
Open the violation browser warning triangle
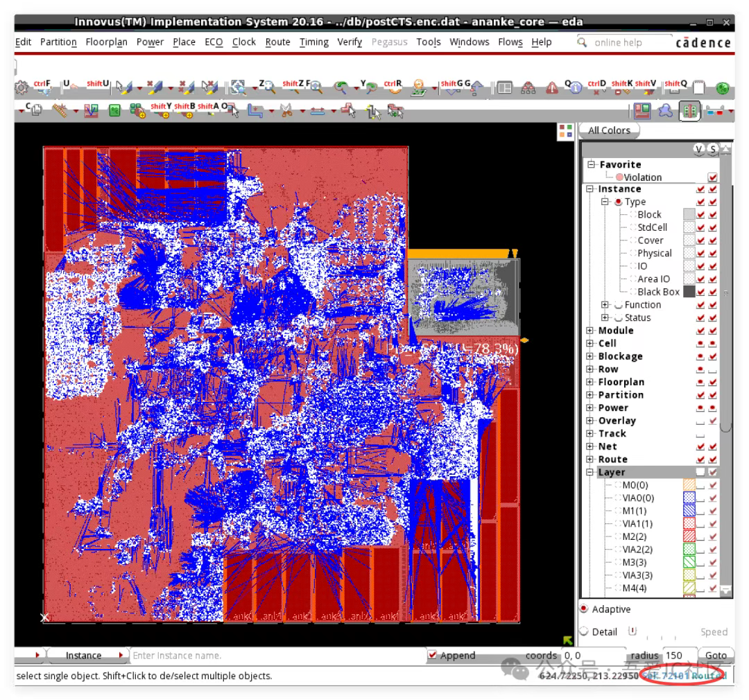(x=552, y=88)
